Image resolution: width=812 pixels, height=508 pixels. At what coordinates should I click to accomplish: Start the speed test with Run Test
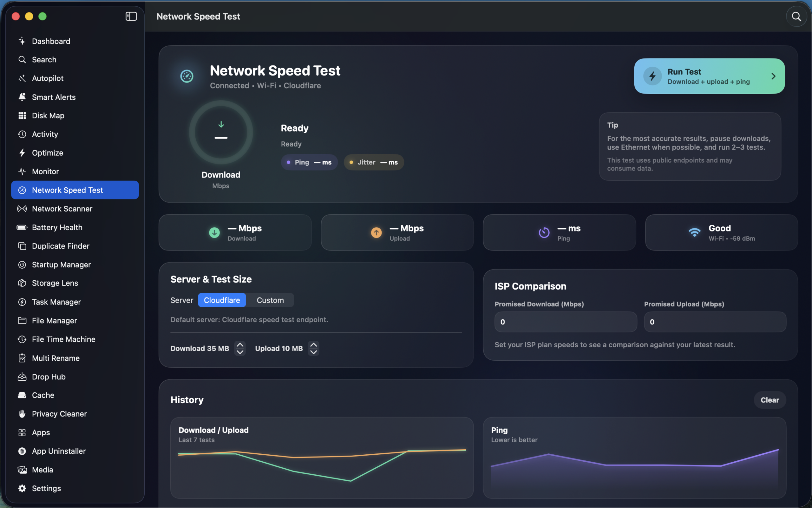tap(709, 76)
